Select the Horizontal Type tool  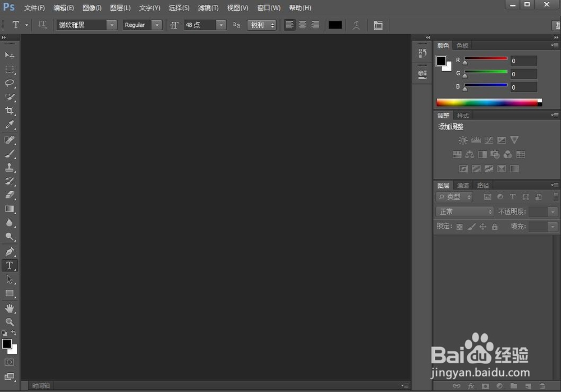tap(10, 265)
